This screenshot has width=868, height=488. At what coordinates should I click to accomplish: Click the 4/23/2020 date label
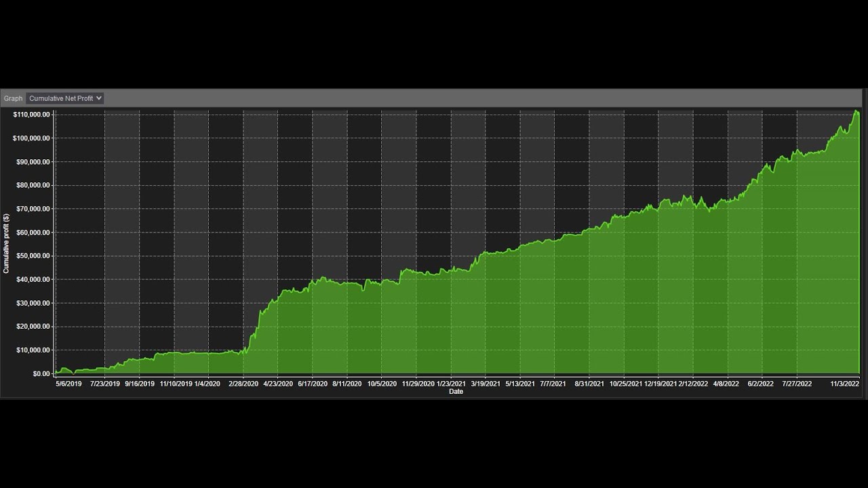[x=278, y=384]
